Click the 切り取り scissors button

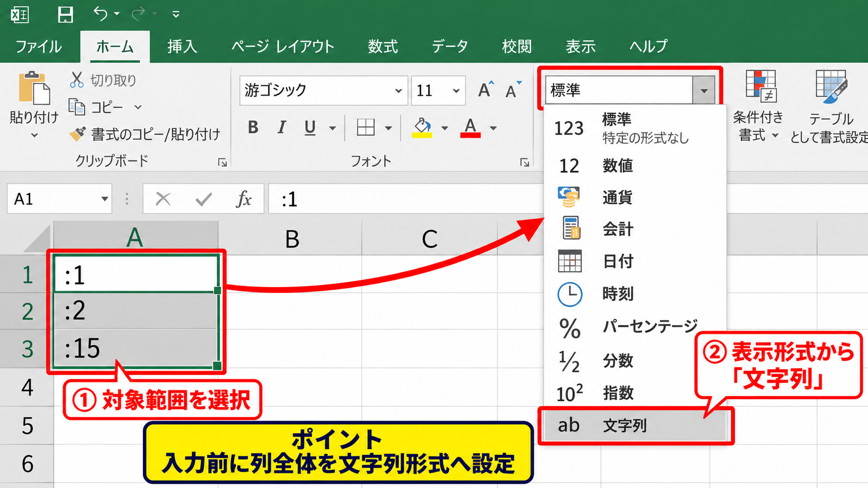point(103,80)
